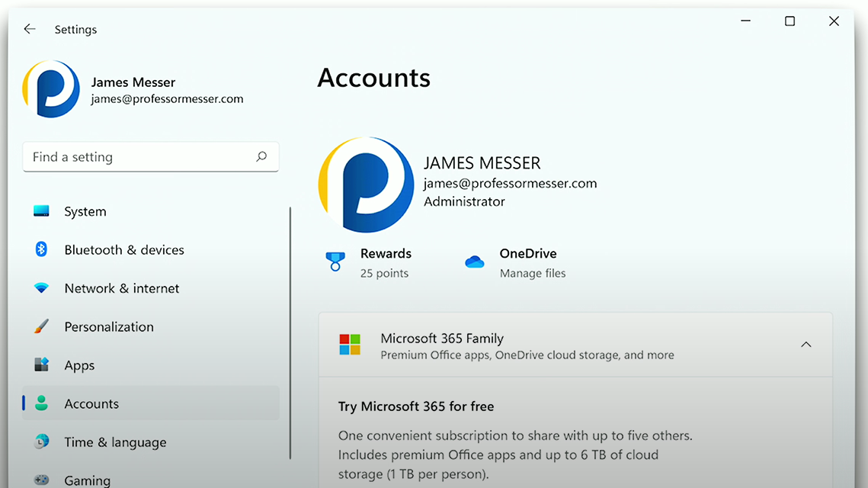Open Personalization settings

click(x=151, y=326)
